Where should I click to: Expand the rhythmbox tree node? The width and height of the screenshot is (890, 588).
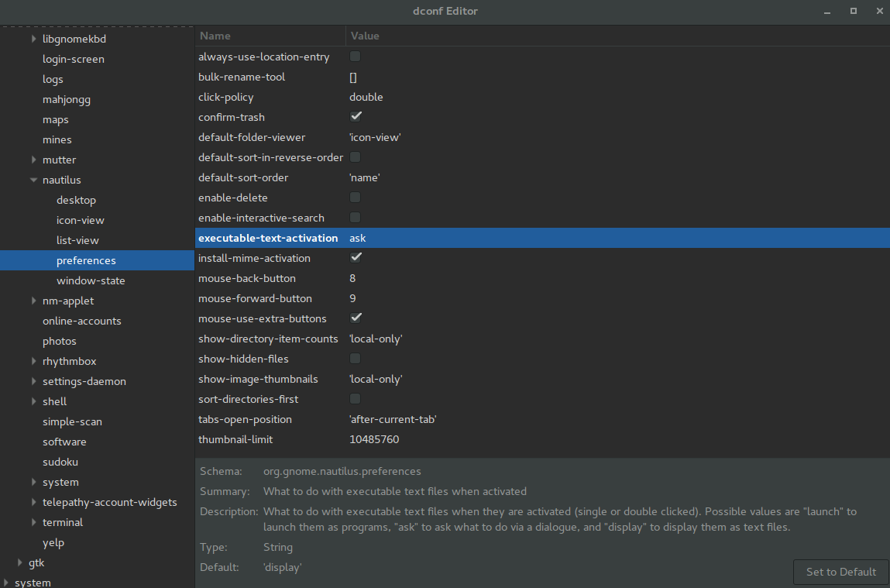[33, 361]
